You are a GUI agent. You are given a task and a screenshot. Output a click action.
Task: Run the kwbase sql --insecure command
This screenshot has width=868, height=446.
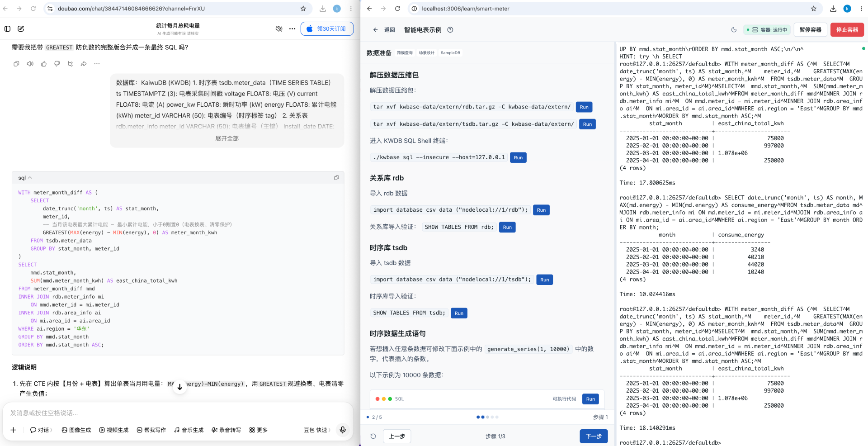(x=518, y=158)
